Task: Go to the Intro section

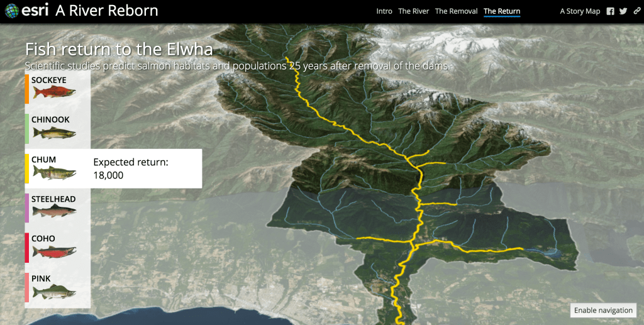Action: 384,11
